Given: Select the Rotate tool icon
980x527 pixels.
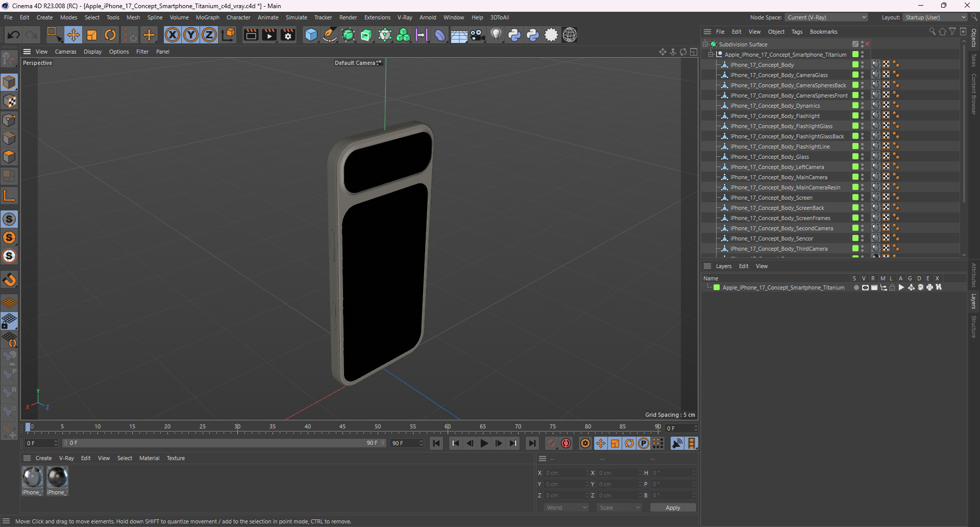Looking at the screenshot, I should pyautogui.click(x=110, y=35).
